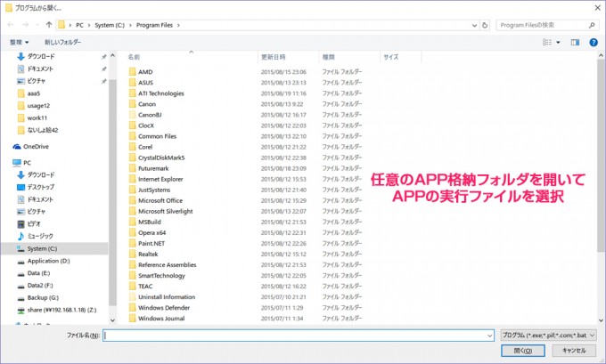Select the Internet Explorer folder
The image size is (606, 364).
tap(160, 179)
